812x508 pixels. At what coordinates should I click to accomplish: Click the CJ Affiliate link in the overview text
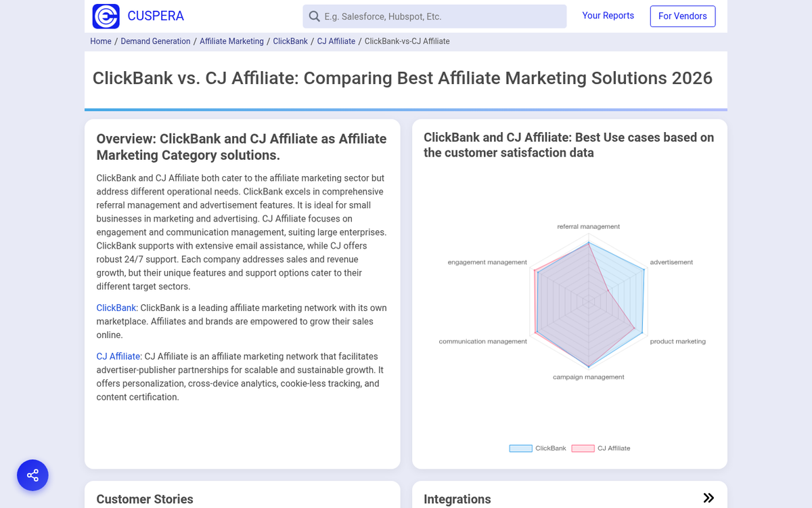coord(118,356)
